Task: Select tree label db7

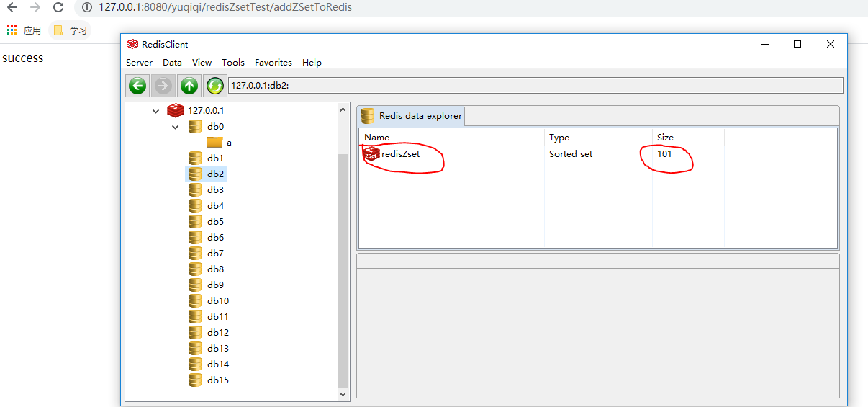Action: [x=216, y=253]
